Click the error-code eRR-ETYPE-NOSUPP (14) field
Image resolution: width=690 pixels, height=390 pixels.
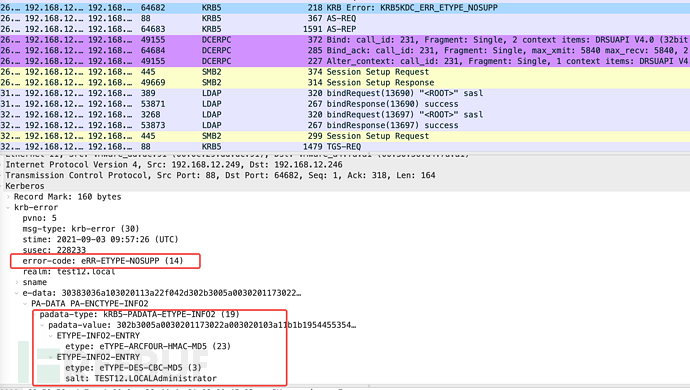[x=103, y=261]
